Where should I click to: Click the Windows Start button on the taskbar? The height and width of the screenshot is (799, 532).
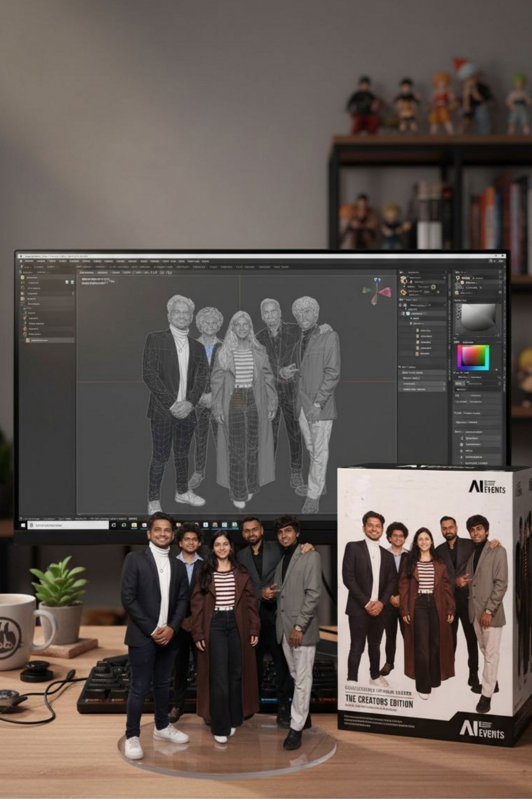click(23, 525)
